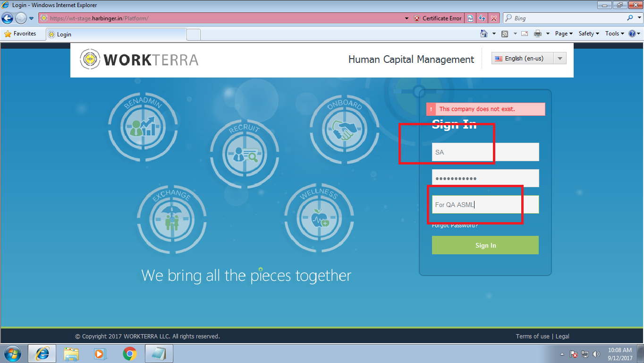This screenshot has width=644, height=363.
Task: Open the Favorites panel star icon
Action: [8, 34]
